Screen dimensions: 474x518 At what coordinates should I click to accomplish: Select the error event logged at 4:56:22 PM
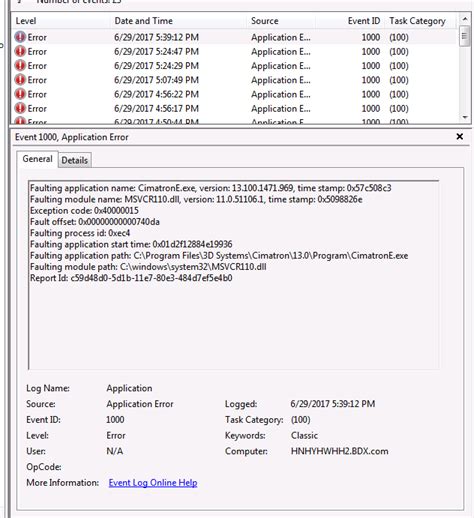point(235,95)
